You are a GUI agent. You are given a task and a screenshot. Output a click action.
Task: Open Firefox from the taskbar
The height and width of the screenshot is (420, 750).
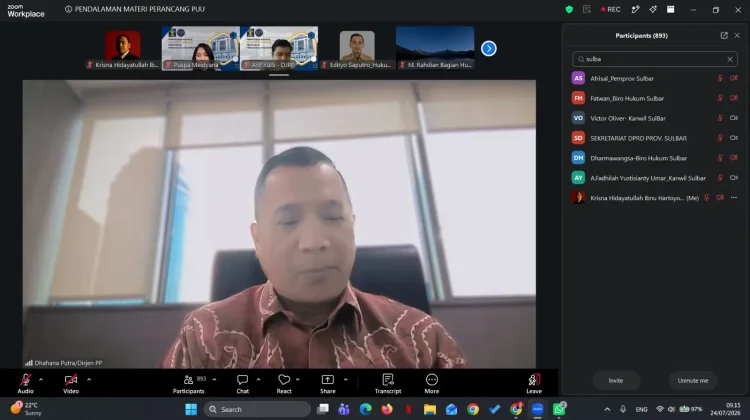(x=387, y=409)
